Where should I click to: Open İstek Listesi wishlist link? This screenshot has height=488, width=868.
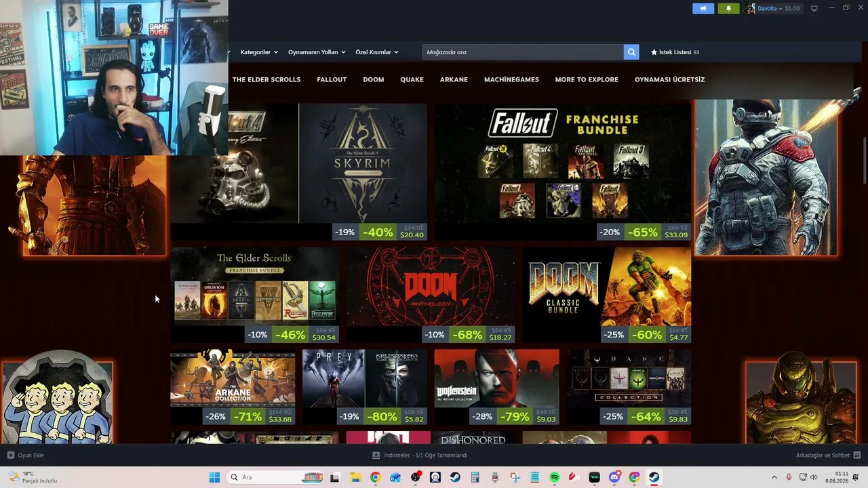(675, 52)
